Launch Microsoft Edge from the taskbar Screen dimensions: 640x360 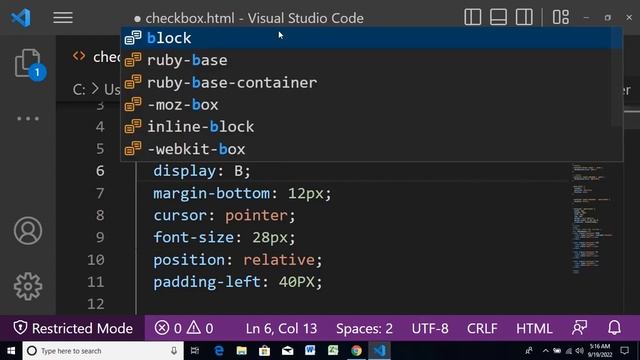[x=219, y=351]
